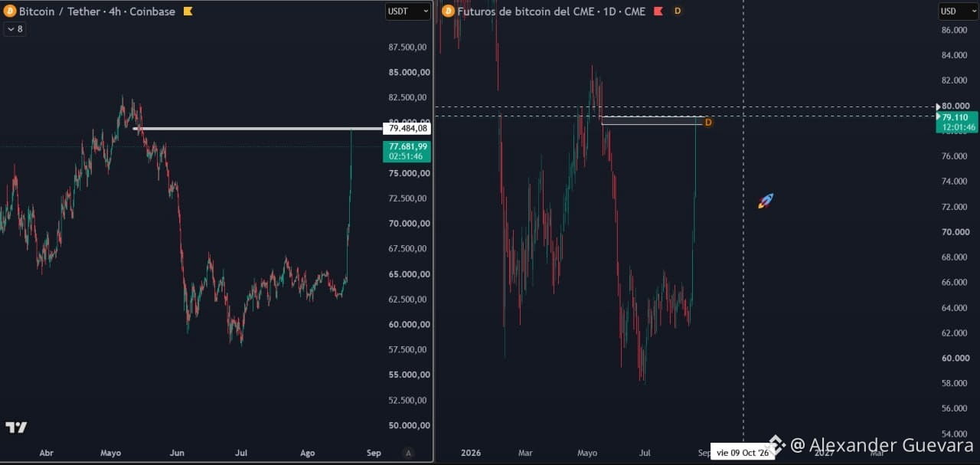
Task: Open the USDT currency dropdown
Action: tap(407, 11)
